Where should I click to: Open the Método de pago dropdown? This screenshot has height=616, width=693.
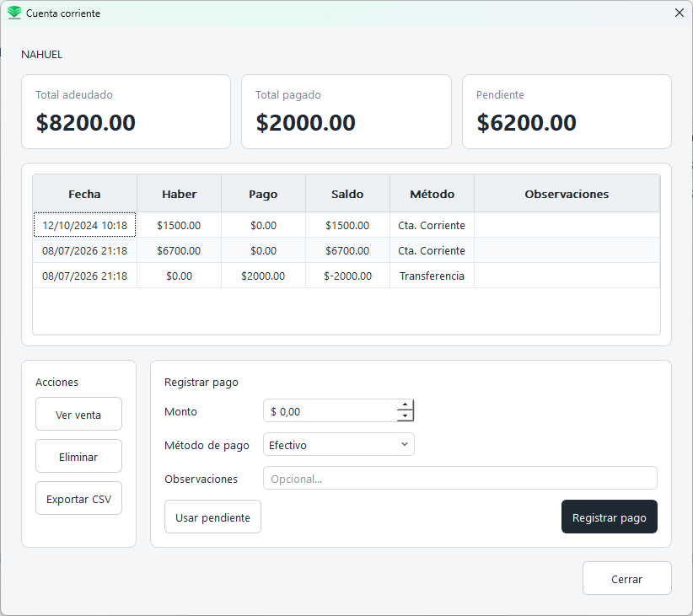(x=339, y=445)
